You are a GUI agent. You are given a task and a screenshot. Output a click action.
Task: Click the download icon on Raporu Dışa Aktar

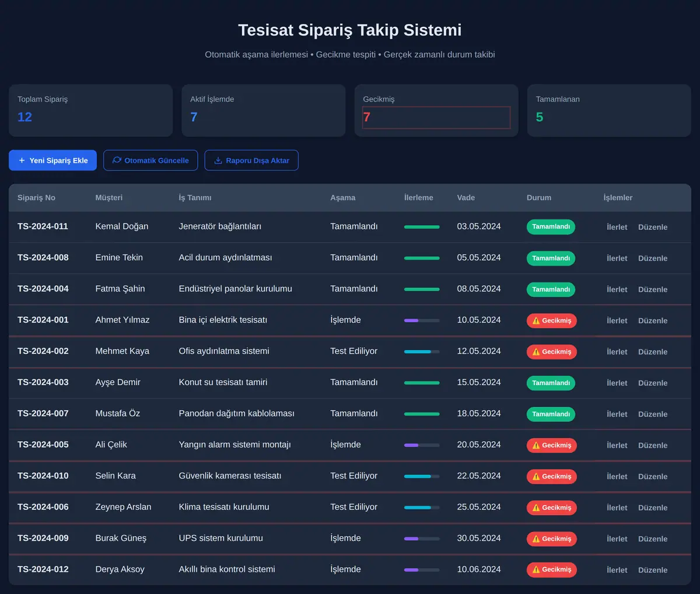click(218, 160)
